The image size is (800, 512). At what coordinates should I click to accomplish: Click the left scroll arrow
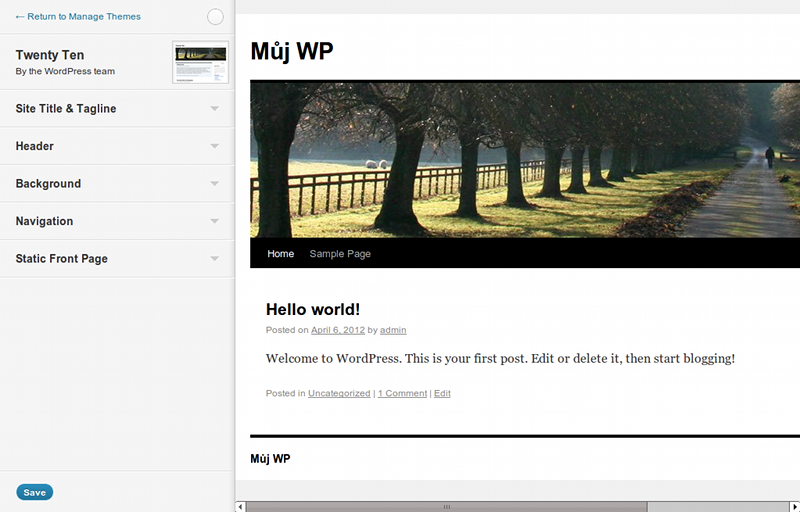tap(240, 507)
